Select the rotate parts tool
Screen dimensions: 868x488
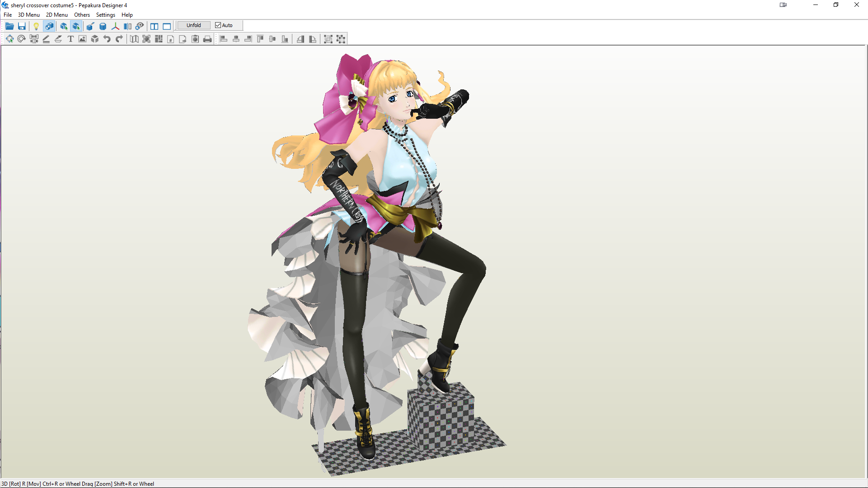(21, 39)
